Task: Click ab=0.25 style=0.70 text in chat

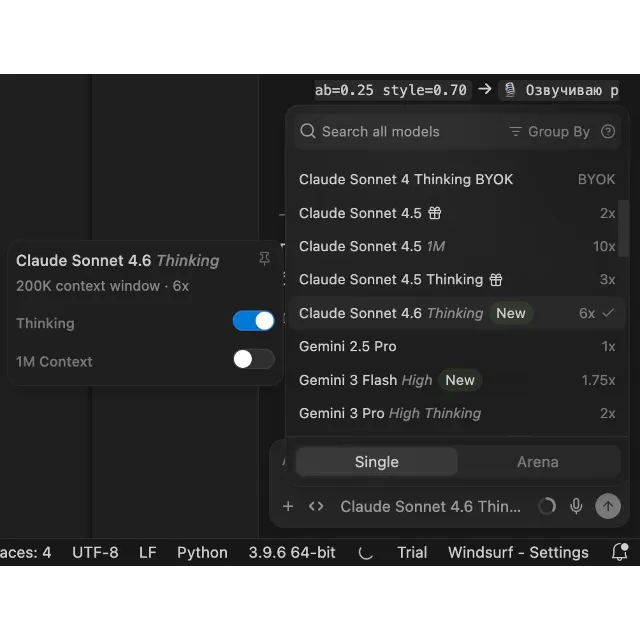Action: [x=391, y=90]
